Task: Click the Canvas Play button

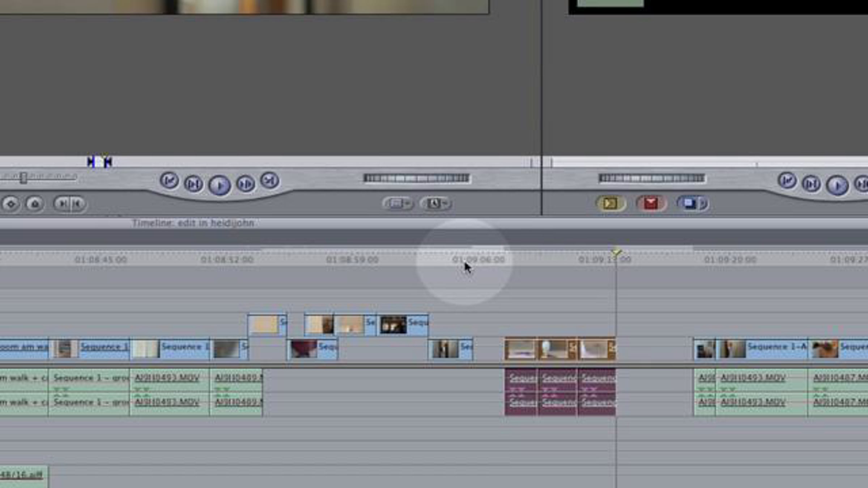Action: pos(837,185)
